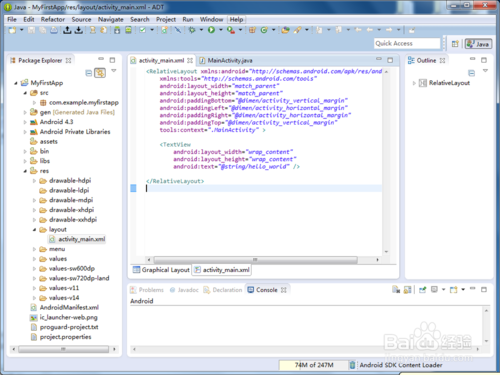The width and height of the screenshot is (500, 375).
Task: Click the upload arrow toolbar icon
Action: click(67, 30)
